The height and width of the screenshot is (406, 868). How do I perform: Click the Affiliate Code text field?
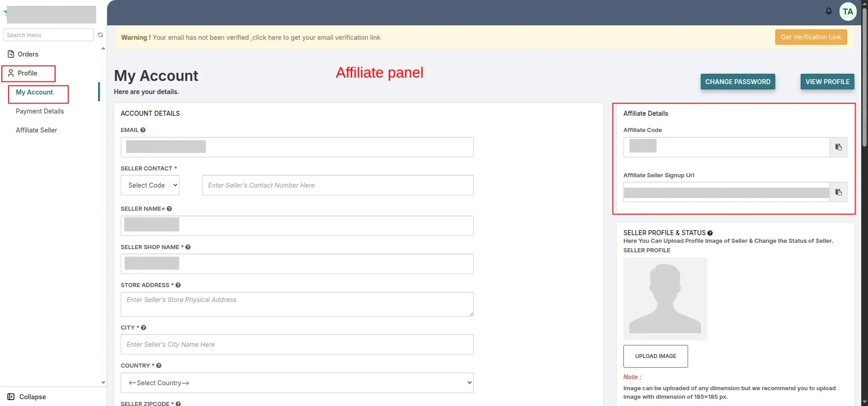point(726,147)
